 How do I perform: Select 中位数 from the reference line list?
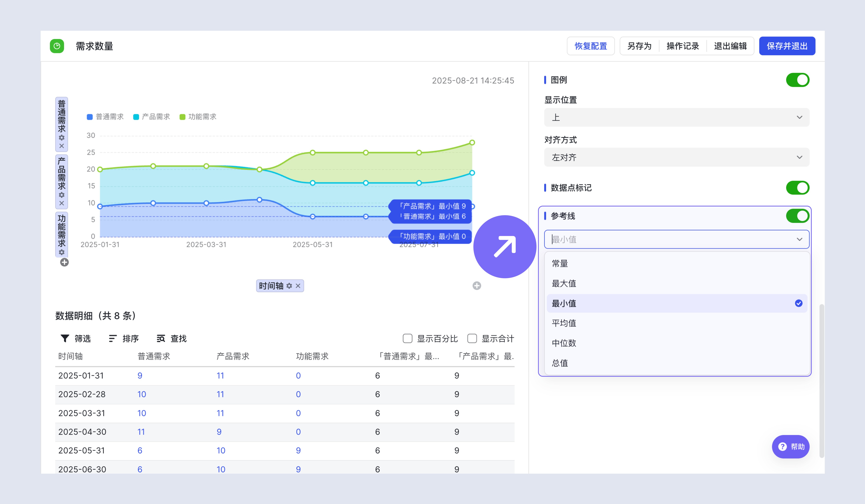pos(676,343)
